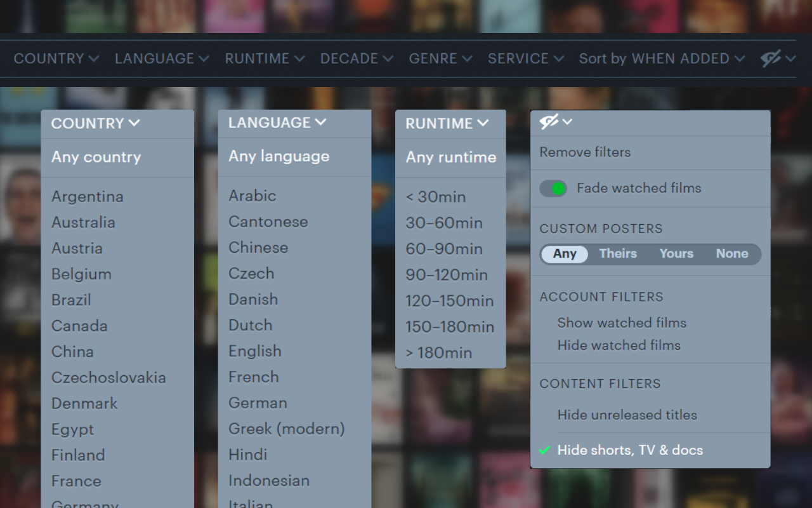Screen dimensions: 812x508
Task: Choose Belgium from country list
Action: (81, 275)
